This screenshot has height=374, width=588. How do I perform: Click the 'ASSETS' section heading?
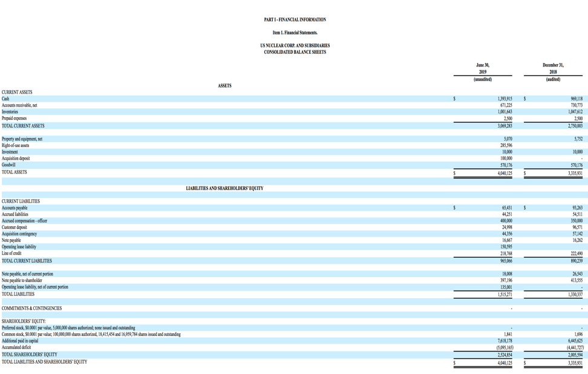coord(224,86)
